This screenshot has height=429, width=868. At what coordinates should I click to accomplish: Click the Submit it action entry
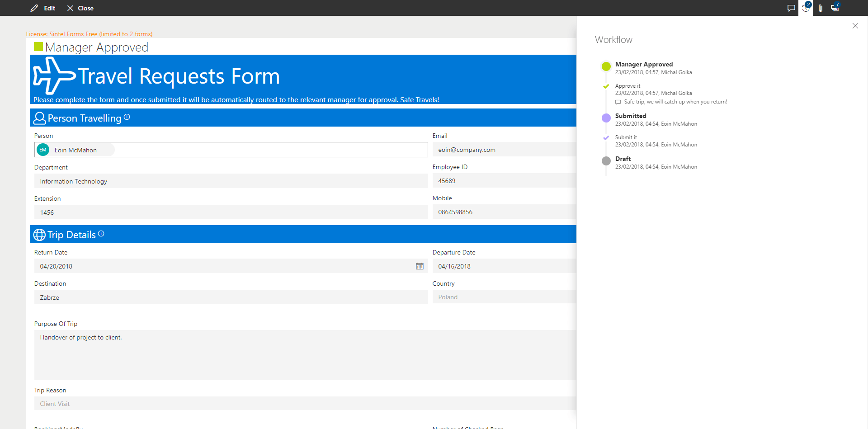626,137
